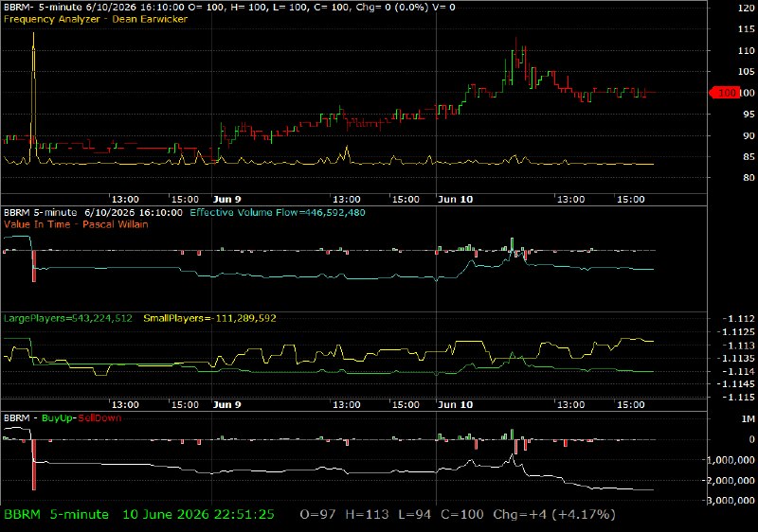Viewport: 758px width, 532px height.
Task: Click the 80 price level on right scale
Action: pyautogui.click(x=749, y=178)
